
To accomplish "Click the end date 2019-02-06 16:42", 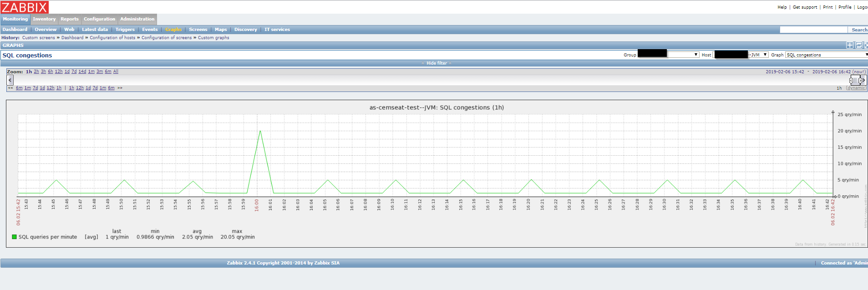I will point(832,72).
